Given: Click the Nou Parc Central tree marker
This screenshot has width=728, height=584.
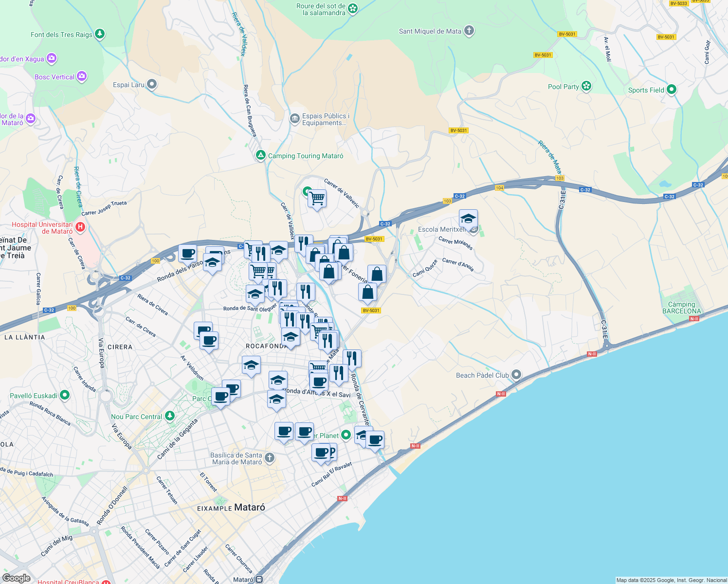Looking at the screenshot, I should click(x=169, y=417).
